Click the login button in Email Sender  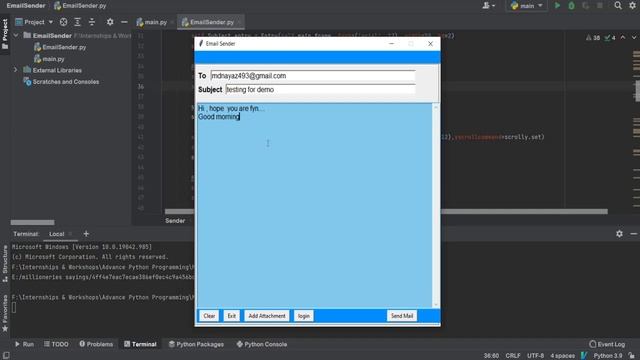tap(304, 316)
